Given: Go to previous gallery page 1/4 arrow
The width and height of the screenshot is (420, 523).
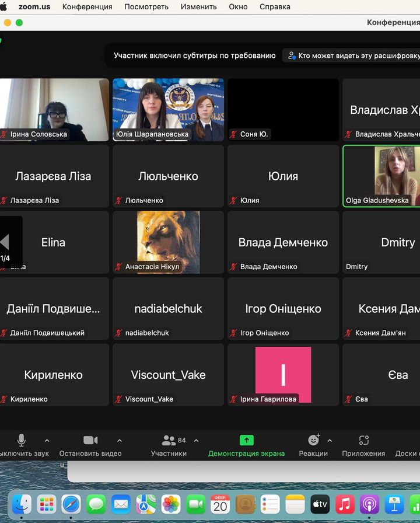Looking at the screenshot, I should (x=5, y=242).
